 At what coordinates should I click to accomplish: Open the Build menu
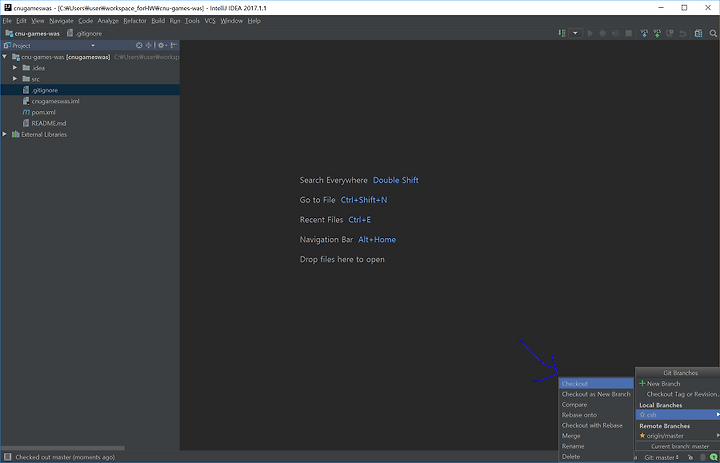158,21
